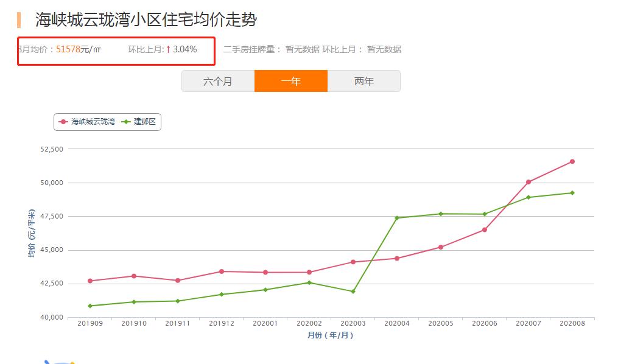Click y-axis label 40,000
Viewport: 632px width, 364px height.
pos(52,317)
